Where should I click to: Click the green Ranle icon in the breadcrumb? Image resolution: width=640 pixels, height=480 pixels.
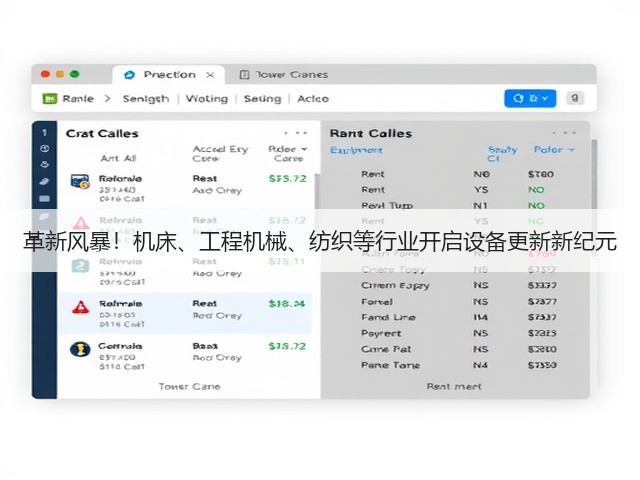coord(50,98)
